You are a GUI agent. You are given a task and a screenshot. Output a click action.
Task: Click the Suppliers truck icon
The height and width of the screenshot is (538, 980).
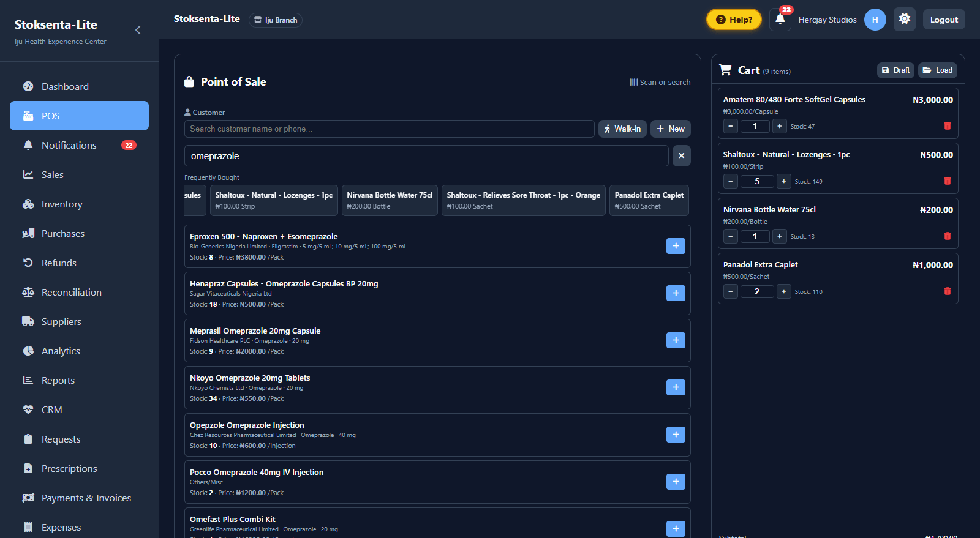click(28, 321)
